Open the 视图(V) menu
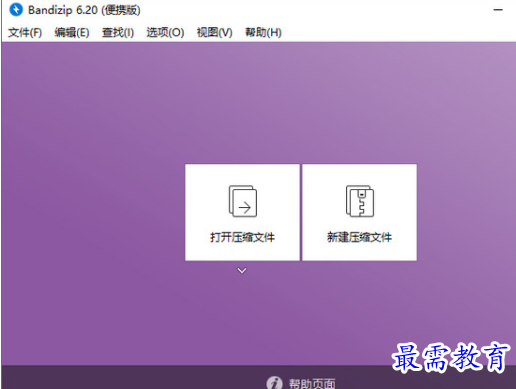The height and width of the screenshot is (389, 516). click(214, 32)
